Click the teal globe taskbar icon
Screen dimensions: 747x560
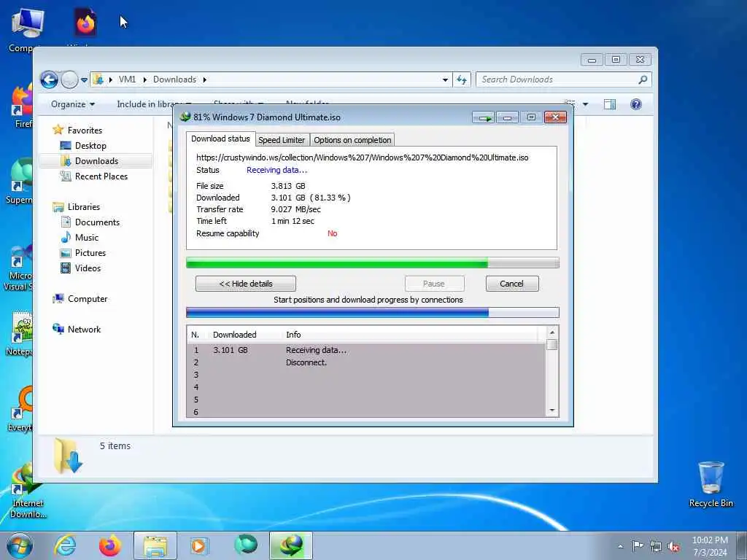coord(245,545)
